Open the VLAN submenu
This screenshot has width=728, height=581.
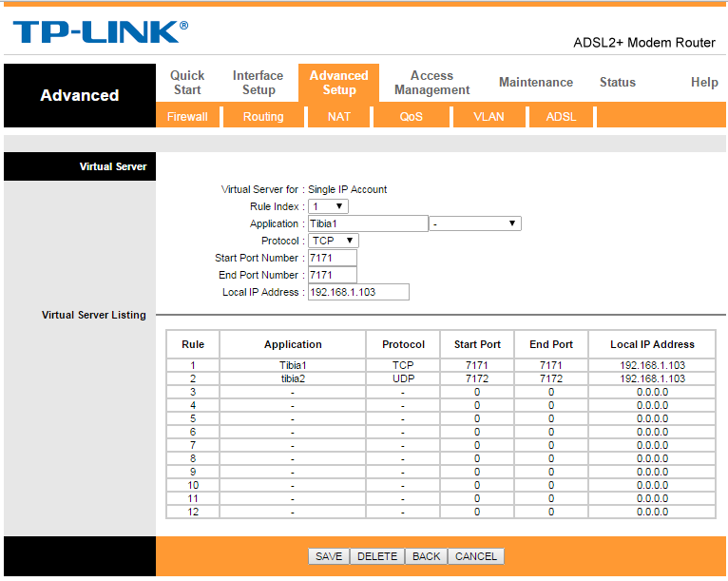pyautogui.click(x=489, y=117)
